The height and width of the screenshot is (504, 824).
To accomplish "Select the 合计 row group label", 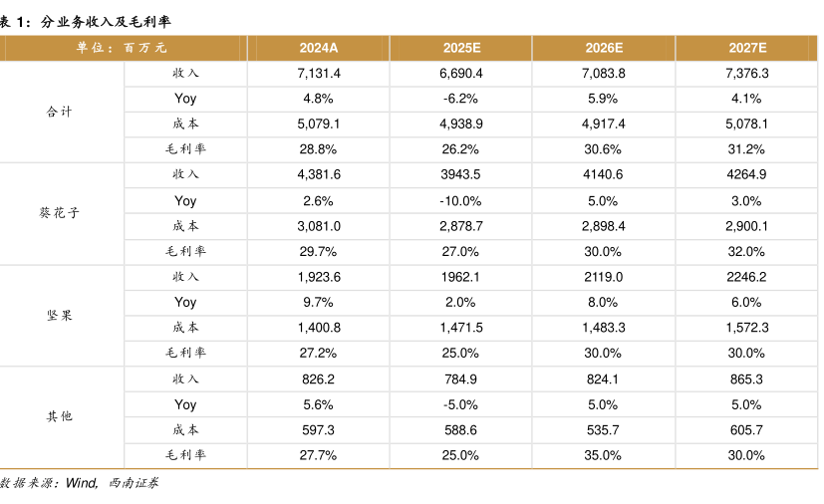I will (60, 112).
